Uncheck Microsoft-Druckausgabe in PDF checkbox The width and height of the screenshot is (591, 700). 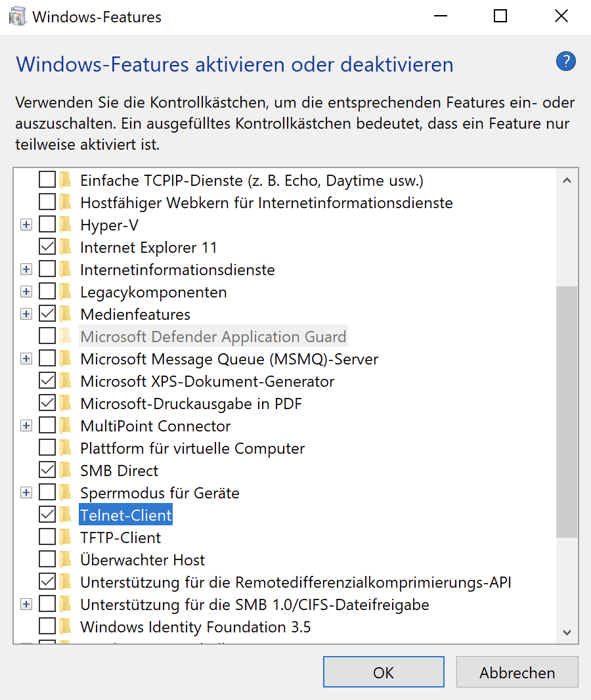click(47, 403)
